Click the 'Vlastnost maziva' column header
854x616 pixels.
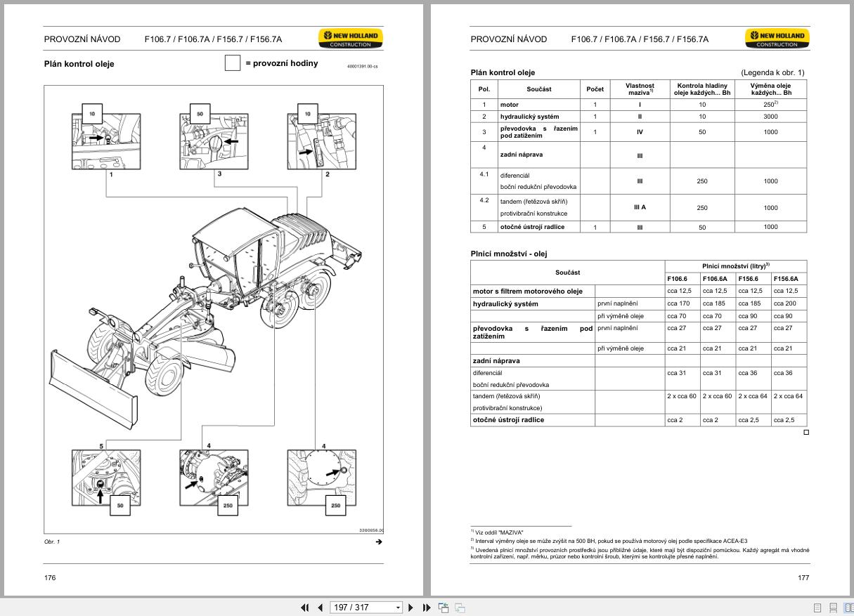click(640, 89)
